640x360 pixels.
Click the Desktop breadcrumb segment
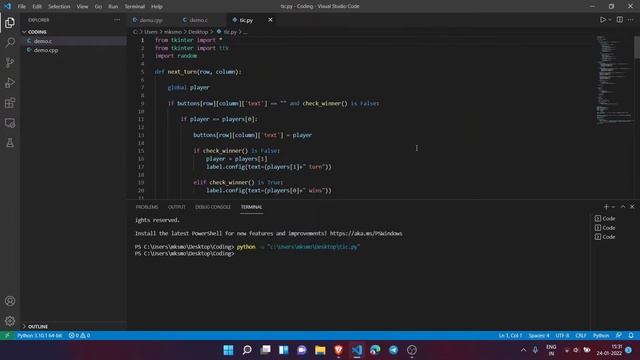(x=198, y=32)
